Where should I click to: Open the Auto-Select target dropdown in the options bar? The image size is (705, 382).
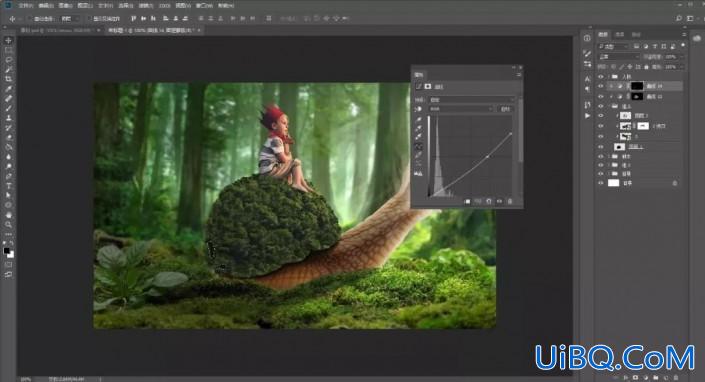(x=71, y=19)
